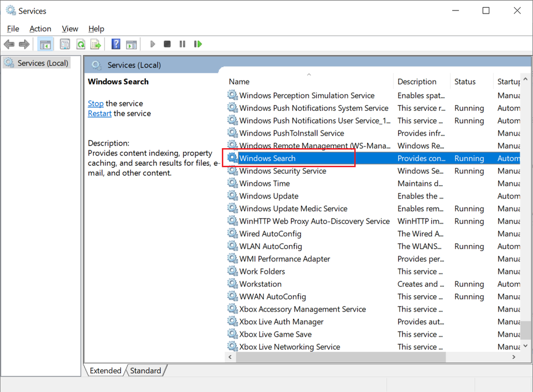Click the horizontal scrollbar right arrow

point(514,357)
